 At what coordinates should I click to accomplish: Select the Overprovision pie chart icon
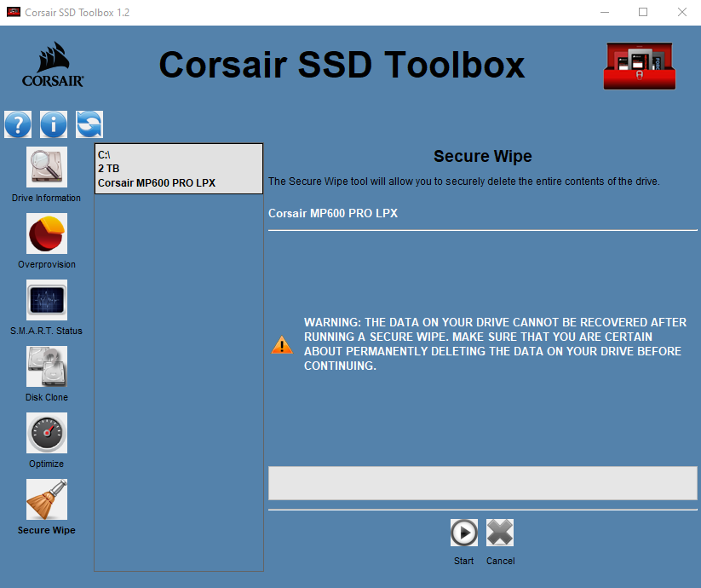coord(47,233)
